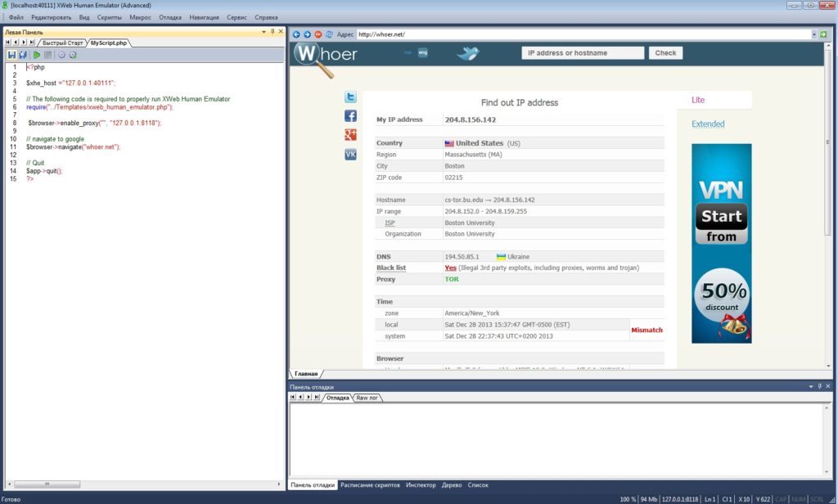The height and width of the screenshot is (504, 838).
Task: Open the Extended view link
Action: click(708, 124)
